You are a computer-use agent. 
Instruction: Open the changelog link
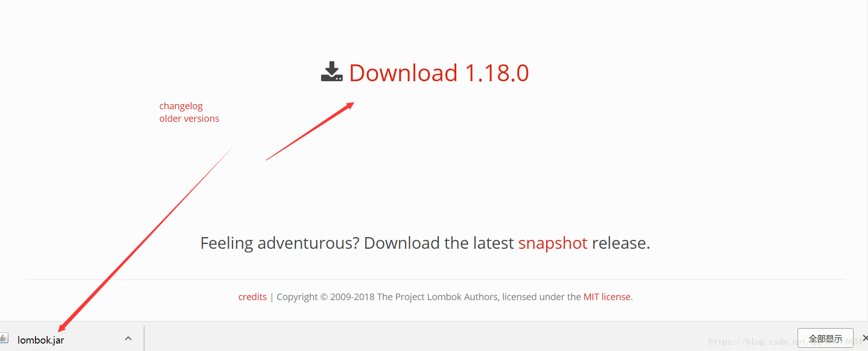[181, 106]
